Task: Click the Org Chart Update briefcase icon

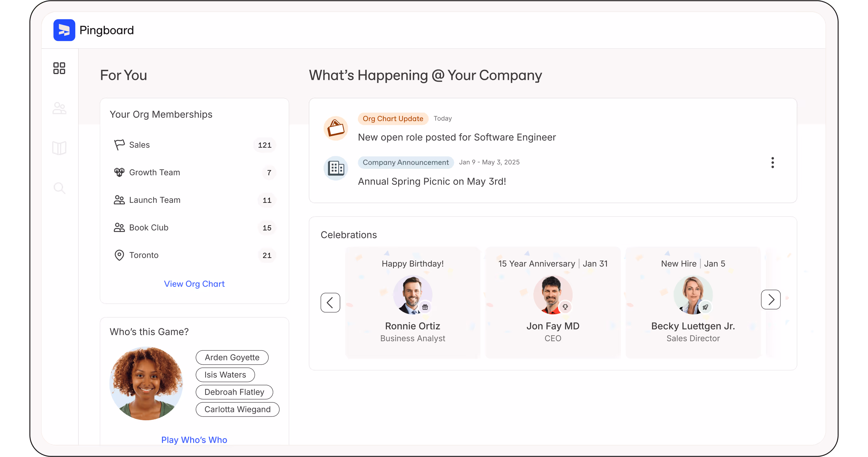Action: (336, 128)
